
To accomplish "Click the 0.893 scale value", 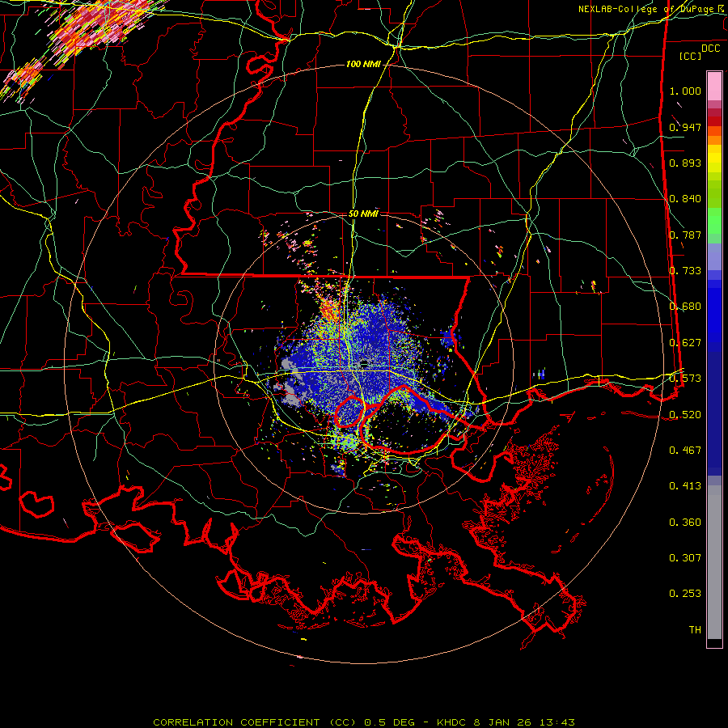I will coord(685,163).
